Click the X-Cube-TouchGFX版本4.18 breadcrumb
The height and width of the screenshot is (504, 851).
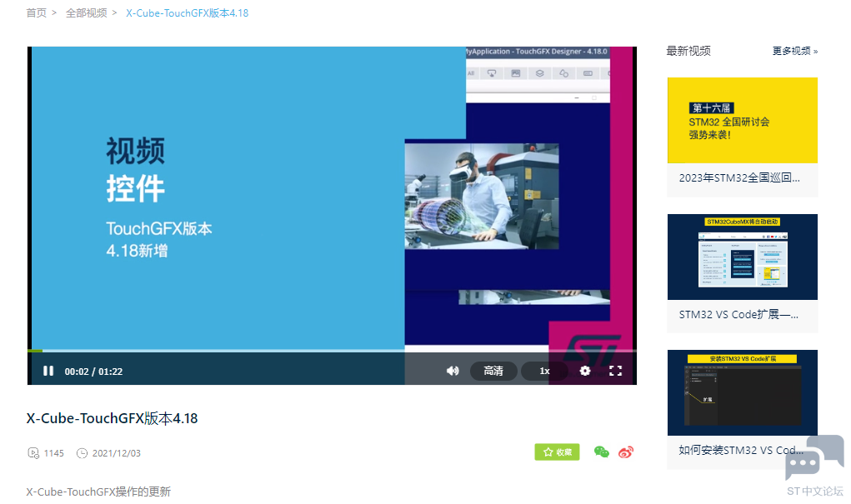(x=188, y=13)
